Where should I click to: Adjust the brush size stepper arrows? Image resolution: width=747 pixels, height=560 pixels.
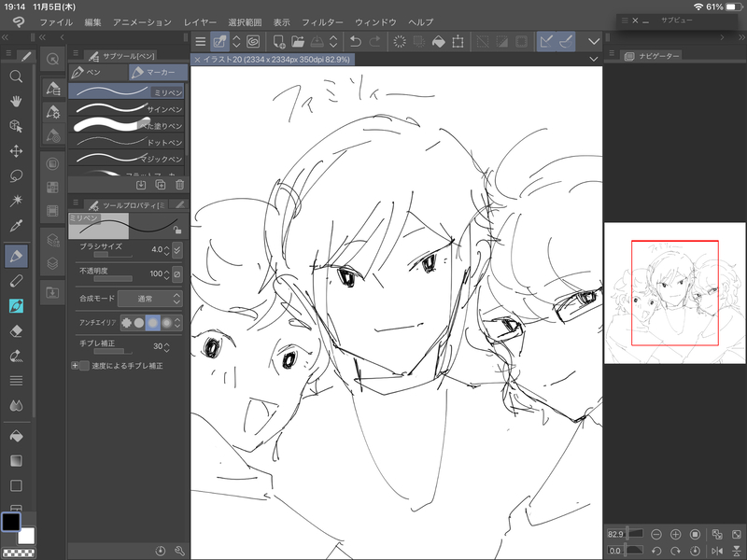[166, 250]
